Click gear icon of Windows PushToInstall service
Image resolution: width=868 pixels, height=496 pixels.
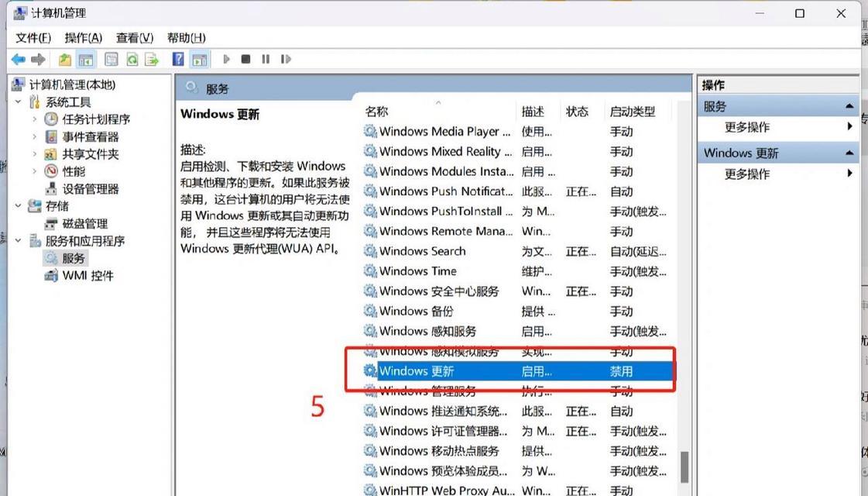(x=370, y=211)
